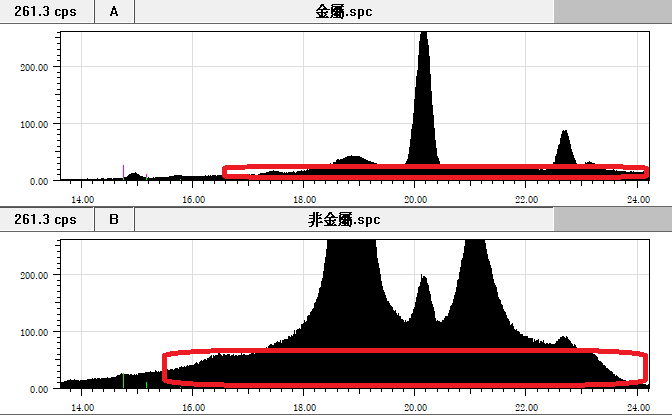Click the tall green marker line in 非金屬.spc plot

click(123, 381)
